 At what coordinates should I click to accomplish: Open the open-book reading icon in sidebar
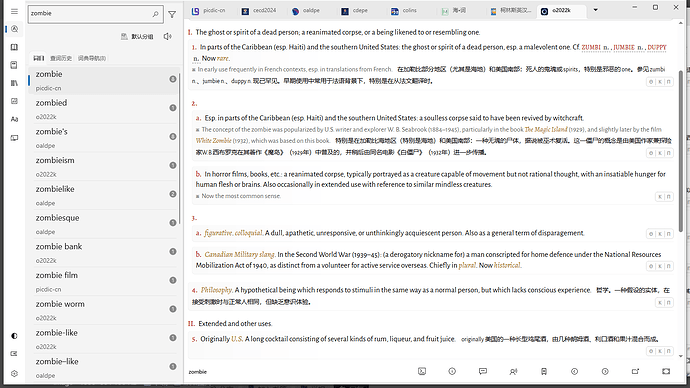click(x=15, y=47)
